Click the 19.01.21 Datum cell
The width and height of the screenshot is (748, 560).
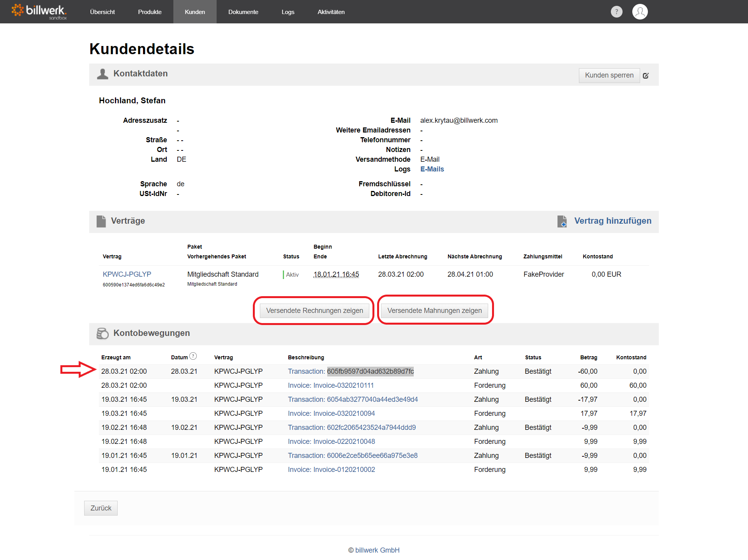[184, 456]
